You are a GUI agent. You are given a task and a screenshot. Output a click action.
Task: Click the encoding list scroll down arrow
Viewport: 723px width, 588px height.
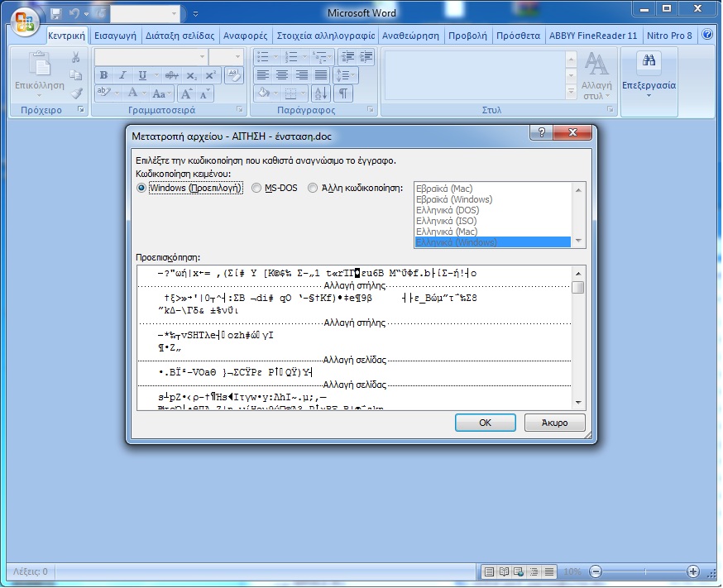tap(579, 241)
